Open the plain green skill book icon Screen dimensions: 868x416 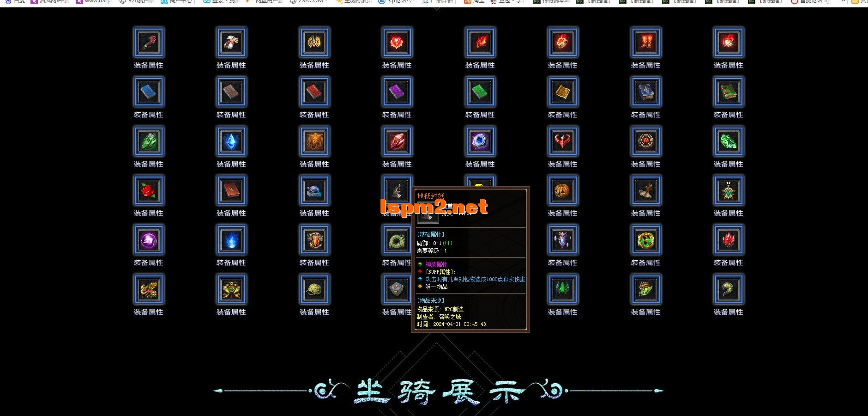click(480, 92)
